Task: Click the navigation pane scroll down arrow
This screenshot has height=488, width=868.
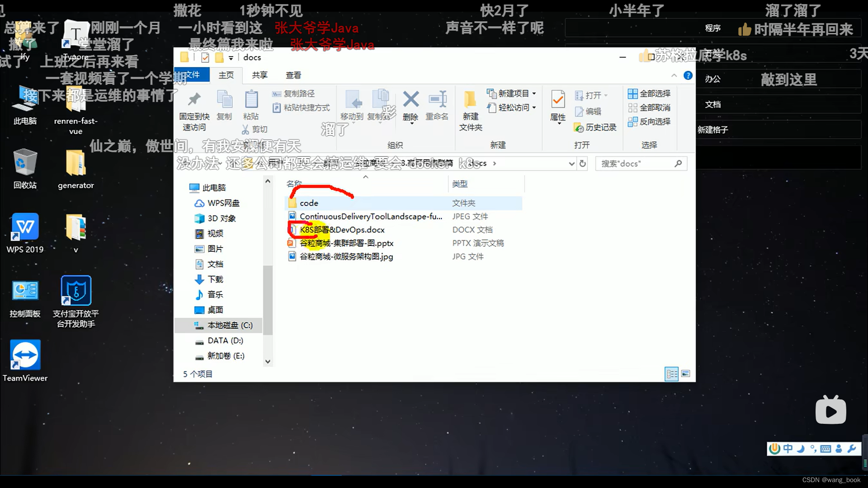Action: coord(268,361)
